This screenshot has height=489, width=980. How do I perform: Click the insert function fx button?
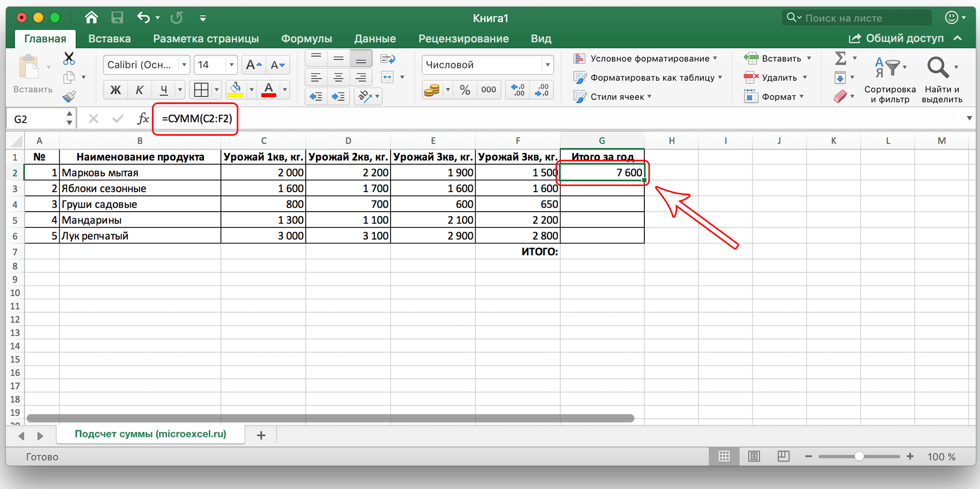coord(143,119)
